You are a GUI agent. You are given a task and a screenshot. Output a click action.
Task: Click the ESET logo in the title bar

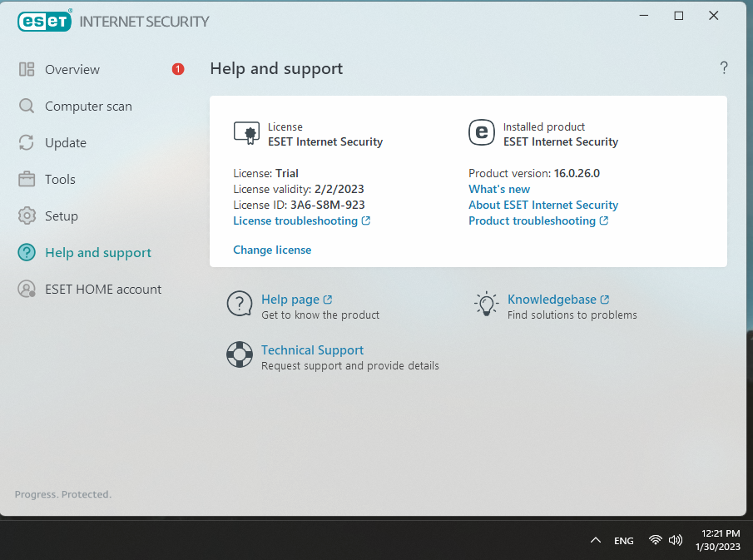click(45, 21)
